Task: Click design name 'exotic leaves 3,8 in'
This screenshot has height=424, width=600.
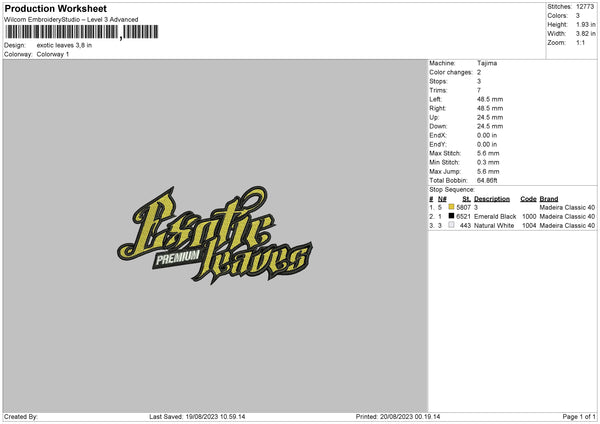Action: click(x=64, y=45)
